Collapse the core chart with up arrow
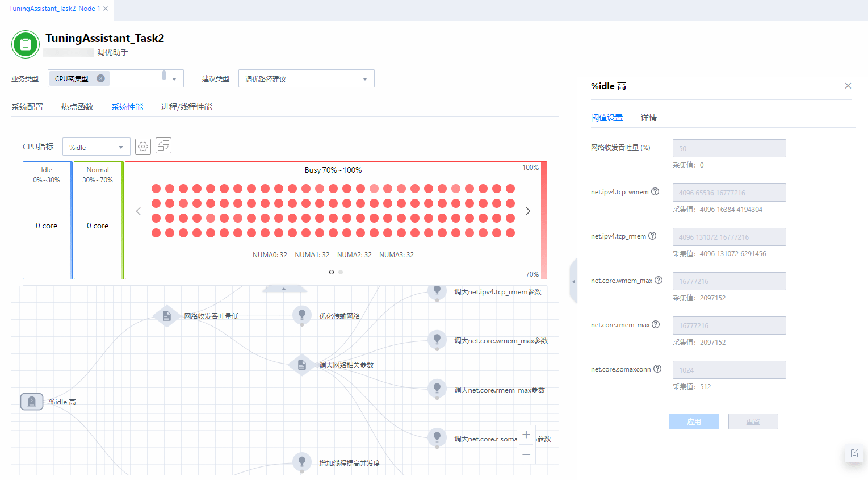 (x=284, y=289)
